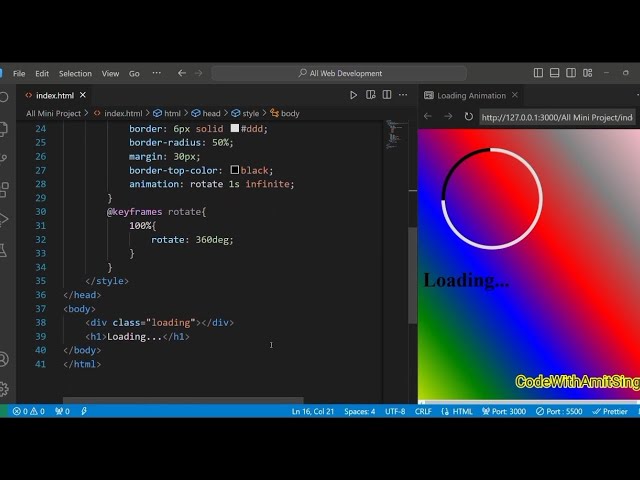Open the Testing flask view
Image resolution: width=640 pixels, height=480 pixels.
(4, 250)
